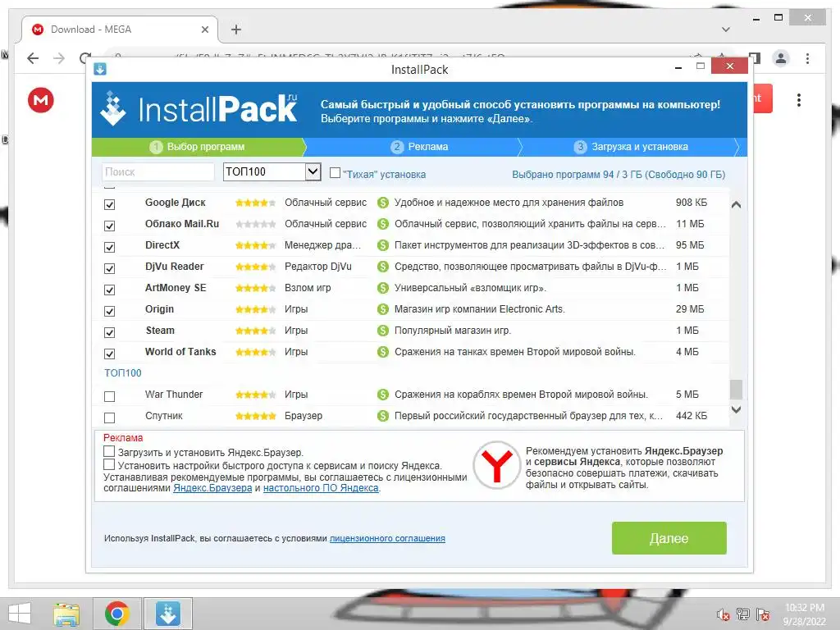Screen dimensions: 840x630
Task: Check the Спутник browser checkbox
Action: [x=109, y=418]
